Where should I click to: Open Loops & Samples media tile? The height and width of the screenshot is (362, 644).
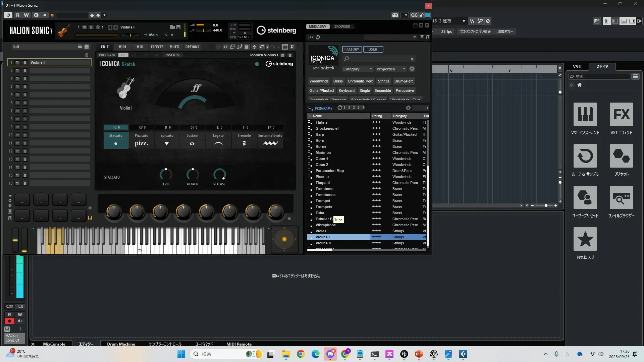pos(585,156)
